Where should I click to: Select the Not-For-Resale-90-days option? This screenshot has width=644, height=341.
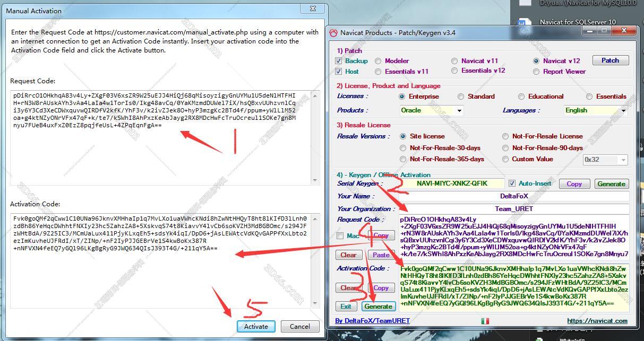(x=505, y=148)
